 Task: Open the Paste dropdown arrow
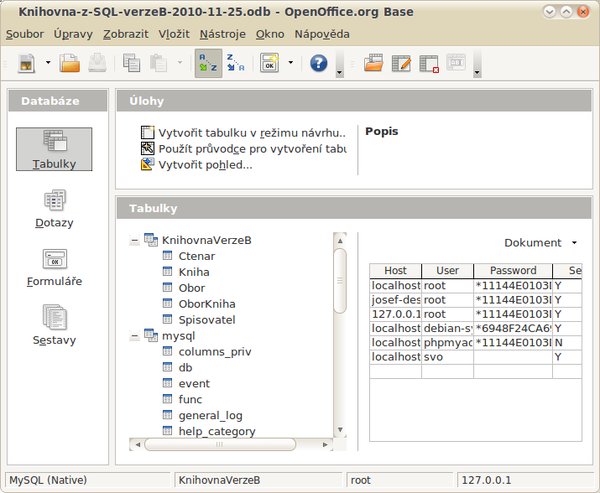click(180, 62)
